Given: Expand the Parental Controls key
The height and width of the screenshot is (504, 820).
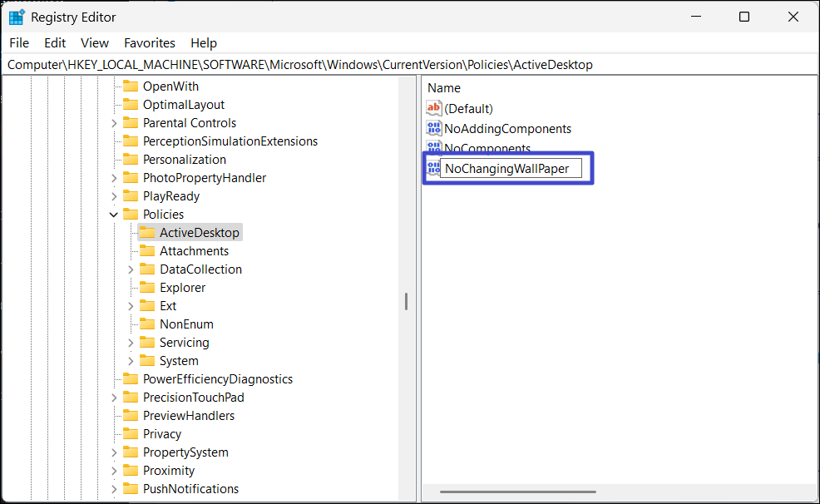Looking at the screenshot, I should pos(114,123).
